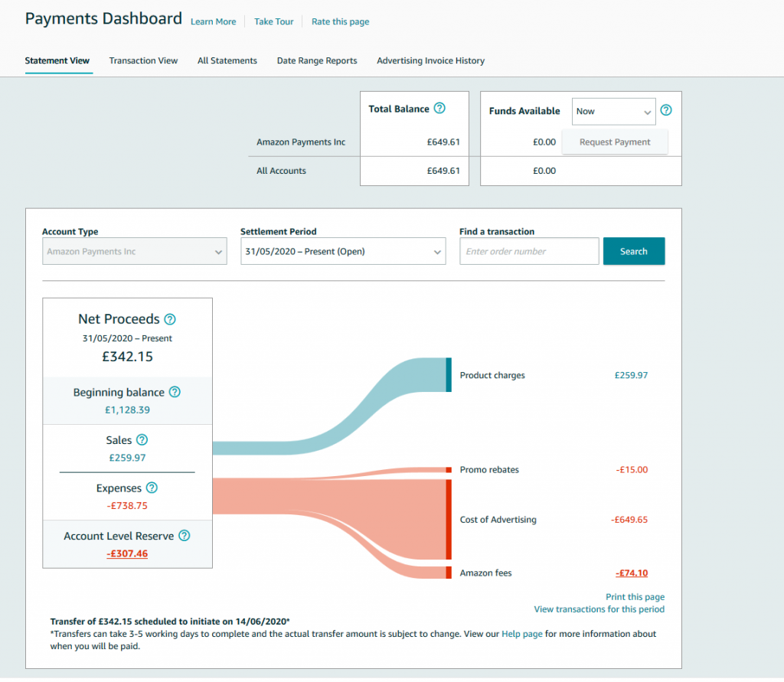Viewport: 784px width, 682px height.
Task: Open Account Level Reserve help icon
Action: (x=184, y=536)
